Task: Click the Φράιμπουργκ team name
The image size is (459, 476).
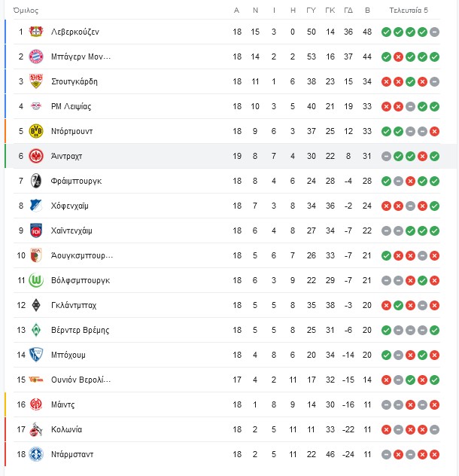Action: pos(76,181)
